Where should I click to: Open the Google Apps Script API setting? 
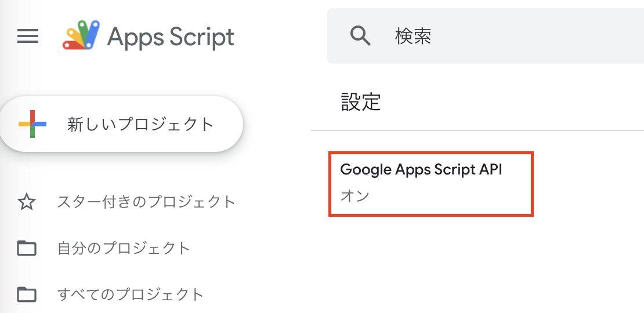pyautogui.click(x=431, y=184)
